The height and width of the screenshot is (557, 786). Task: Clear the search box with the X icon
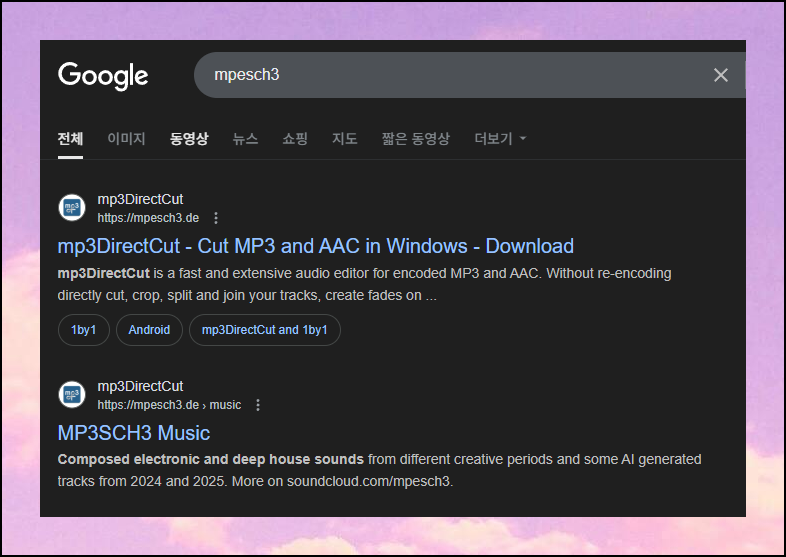click(720, 75)
